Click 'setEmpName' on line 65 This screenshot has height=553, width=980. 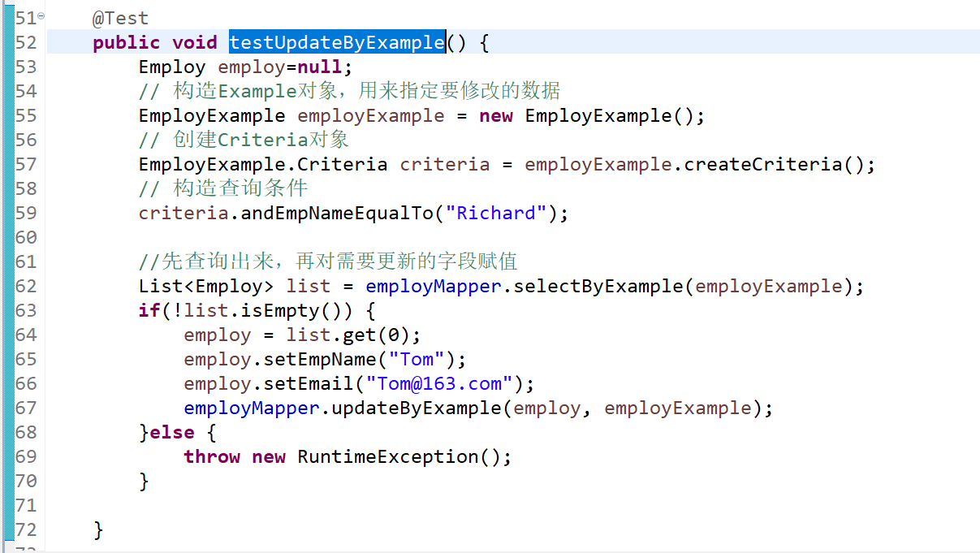coord(320,359)
